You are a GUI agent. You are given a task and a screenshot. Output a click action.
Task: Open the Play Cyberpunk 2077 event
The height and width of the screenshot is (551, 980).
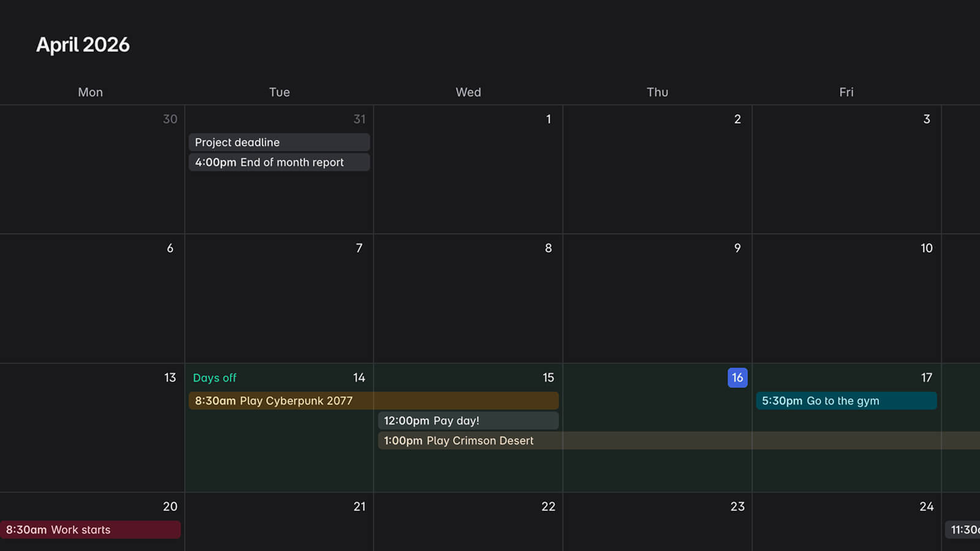[374, 401]
